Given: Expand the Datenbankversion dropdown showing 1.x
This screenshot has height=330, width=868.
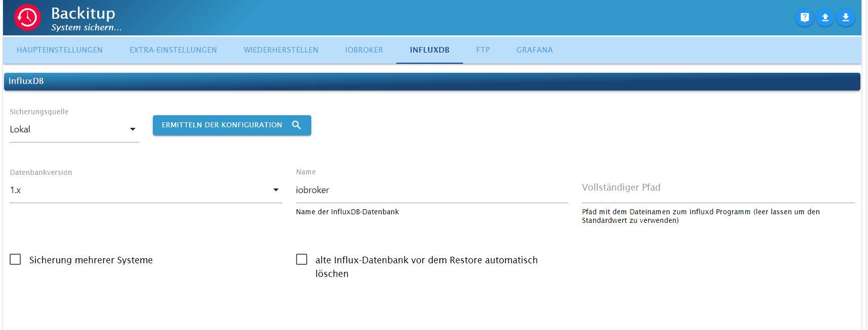Looking at the screenshot, I should pyautogui.click(x=146, y=190).
